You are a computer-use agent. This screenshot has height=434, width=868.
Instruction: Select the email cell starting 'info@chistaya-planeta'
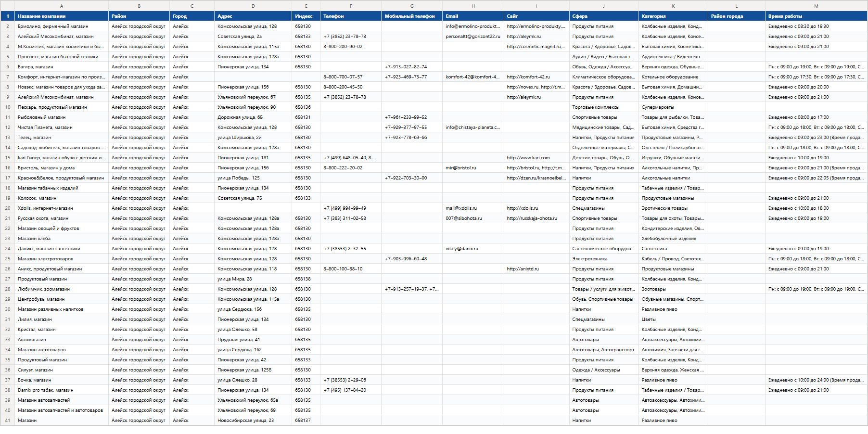pos(473,128)
